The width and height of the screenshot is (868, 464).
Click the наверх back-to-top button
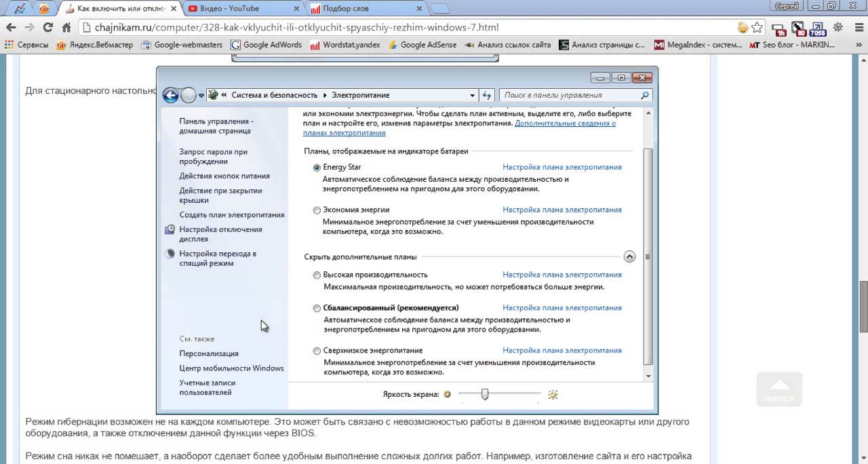pos(779,389)
